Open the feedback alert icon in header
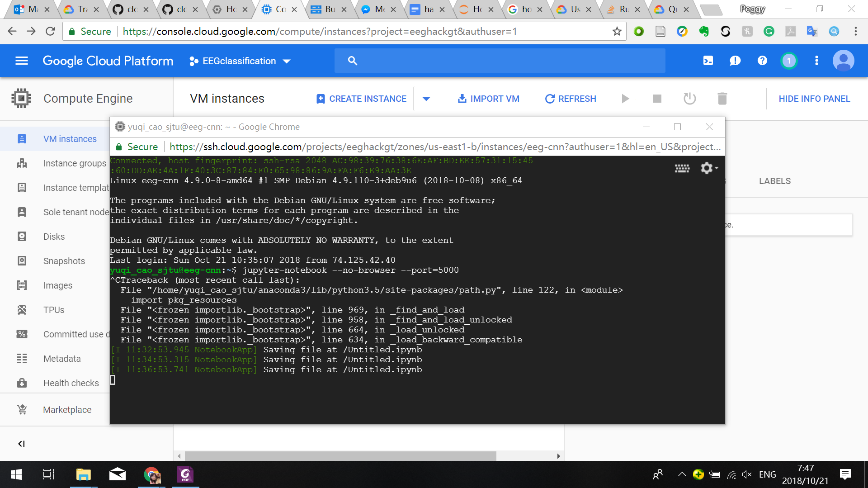 click(735, 61)
